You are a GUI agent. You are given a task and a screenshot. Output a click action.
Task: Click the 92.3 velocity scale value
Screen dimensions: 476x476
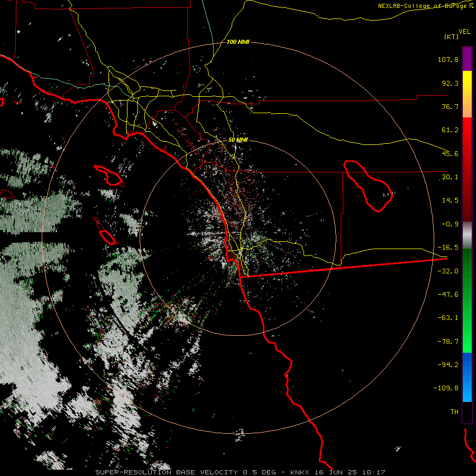click(450, 83)
